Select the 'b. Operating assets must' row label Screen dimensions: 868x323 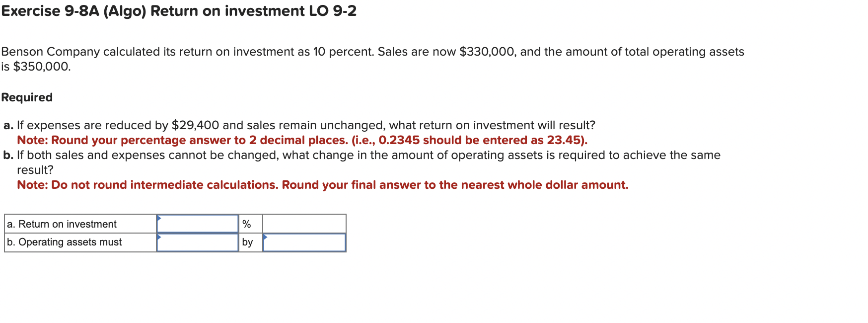pos(65,242)
